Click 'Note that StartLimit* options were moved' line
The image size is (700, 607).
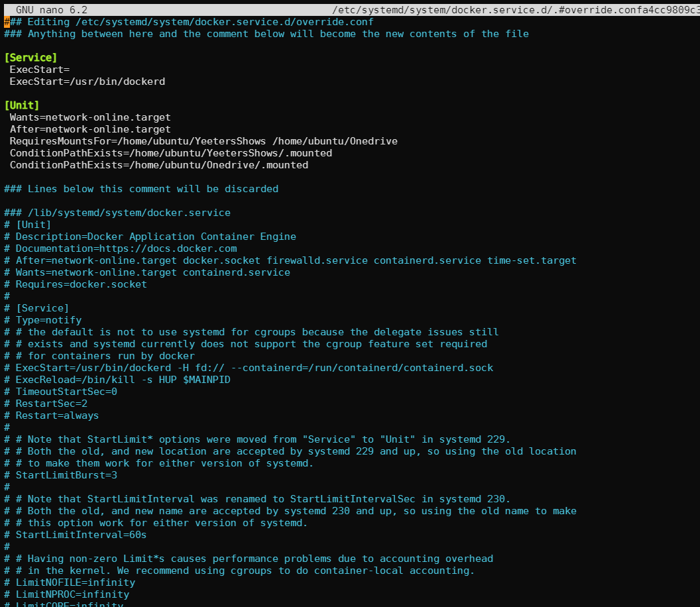pyautogui.click(x=257, y=439)
